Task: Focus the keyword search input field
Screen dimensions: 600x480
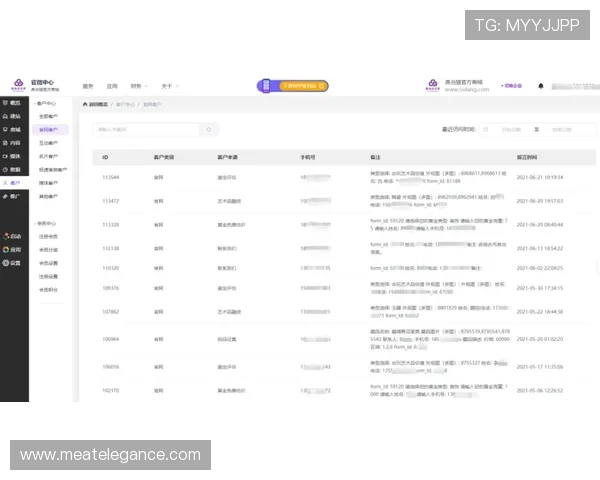Action: 146,129
